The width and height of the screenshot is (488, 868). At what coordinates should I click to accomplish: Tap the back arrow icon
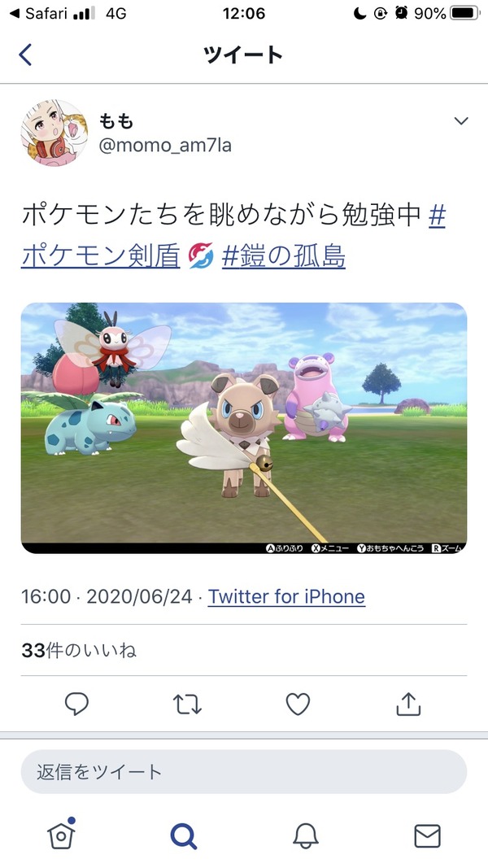25,55
